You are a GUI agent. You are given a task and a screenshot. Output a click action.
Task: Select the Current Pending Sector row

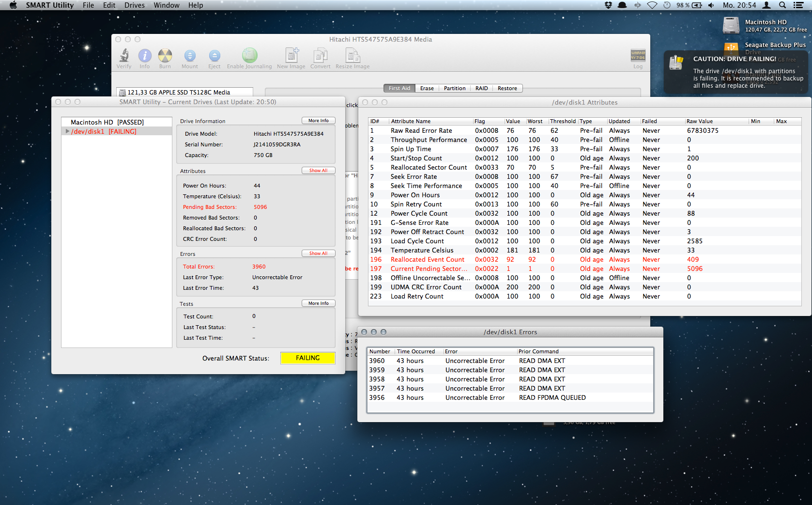[x=585, y=268]
